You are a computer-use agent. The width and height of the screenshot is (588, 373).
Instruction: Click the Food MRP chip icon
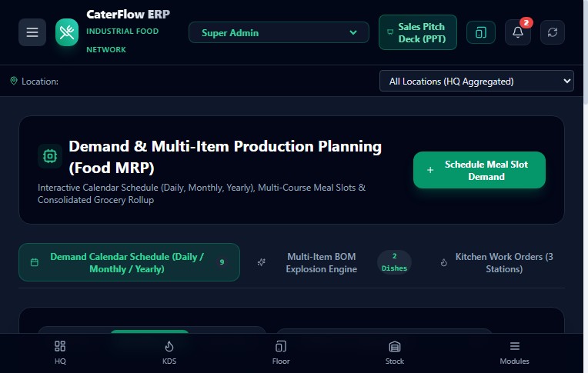click(x=50, y=156)
